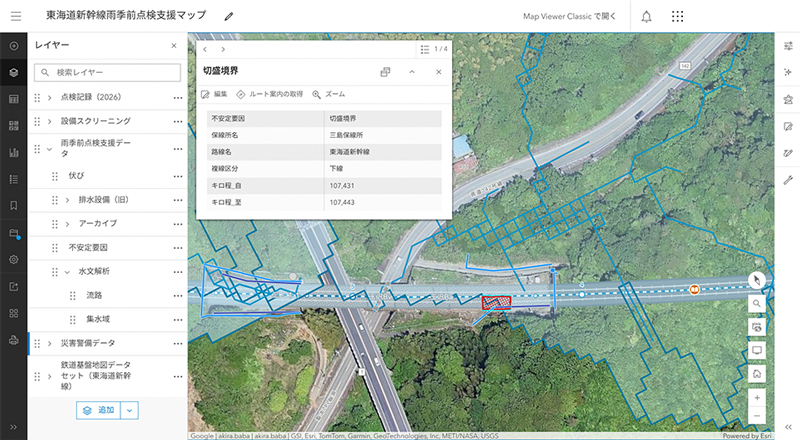Click ズーム in the popup
Screen dimensions: 800x440
click(329, 94)
